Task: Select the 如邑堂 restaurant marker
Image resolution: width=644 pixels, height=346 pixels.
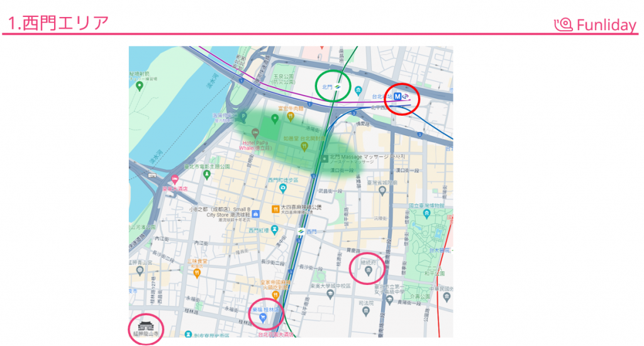Action: point(304,146)
